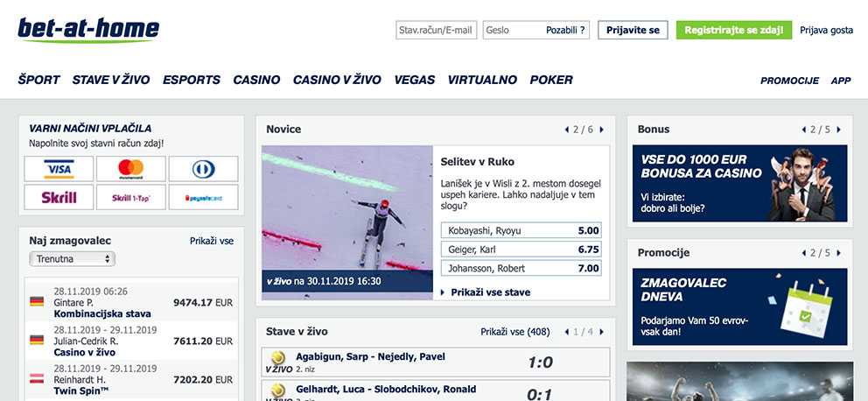Choose the Skrill payment option

59,197
